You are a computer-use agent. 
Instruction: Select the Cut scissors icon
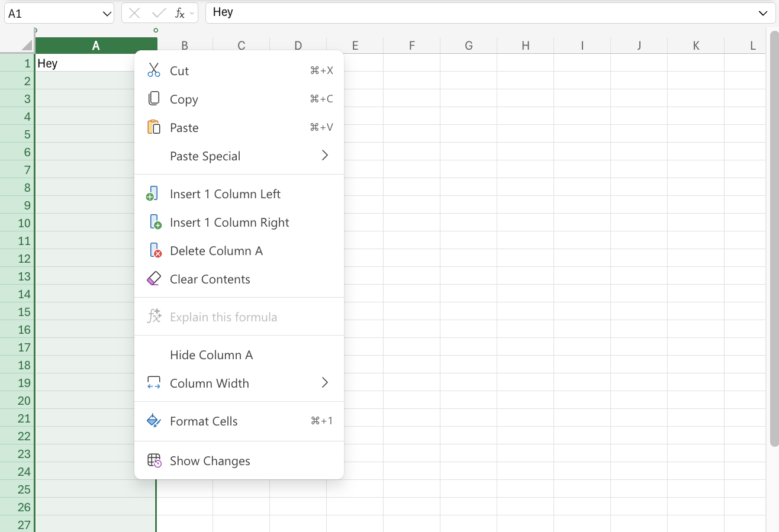pos(154,70)
